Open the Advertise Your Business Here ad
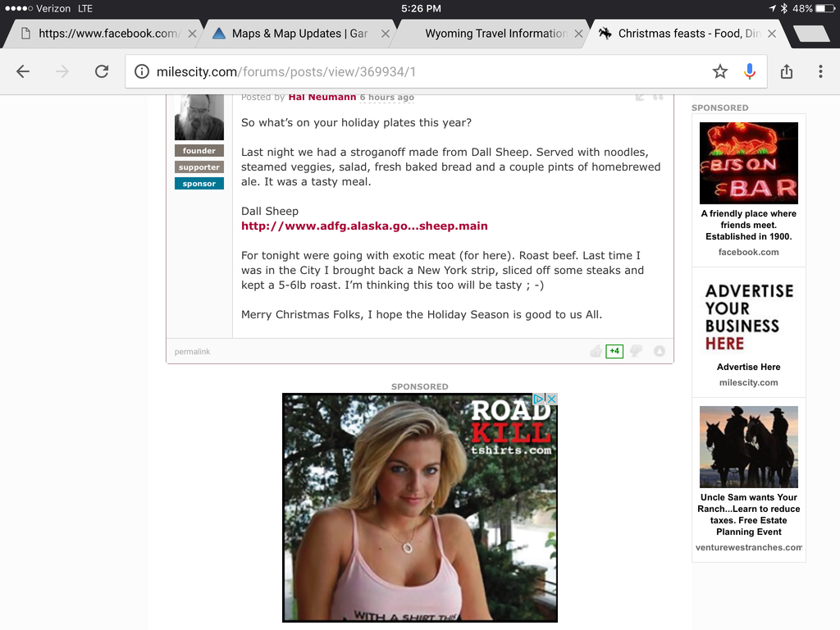840x630 pixels. [x=748, y=317]
